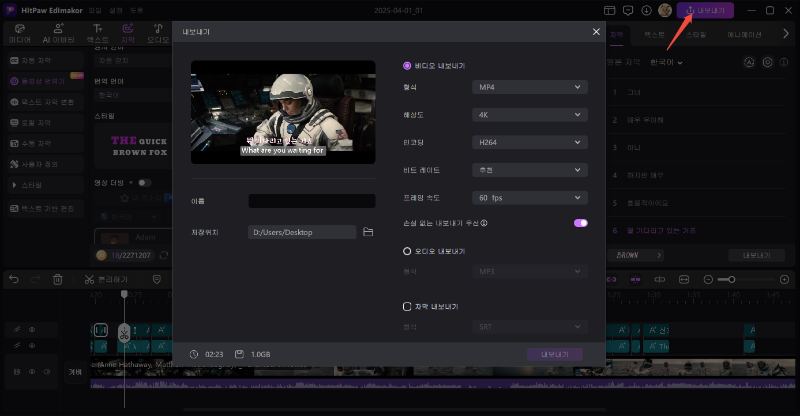Open the bitrate dropdown
The image size is (800, 416).
point(530,170)
